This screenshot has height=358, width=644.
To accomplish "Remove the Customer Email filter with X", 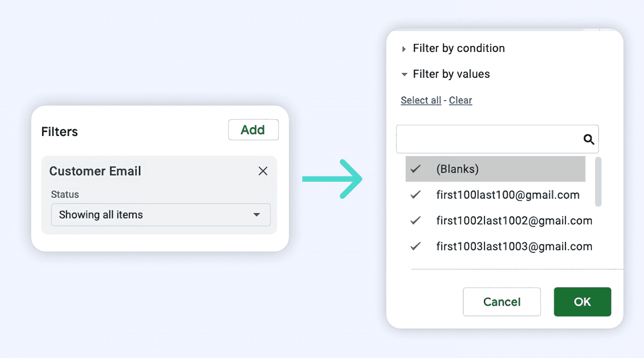I will [x=263, y=171].
